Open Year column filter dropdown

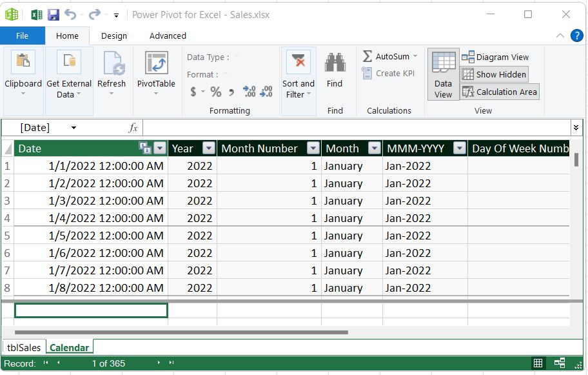point(209,148)
